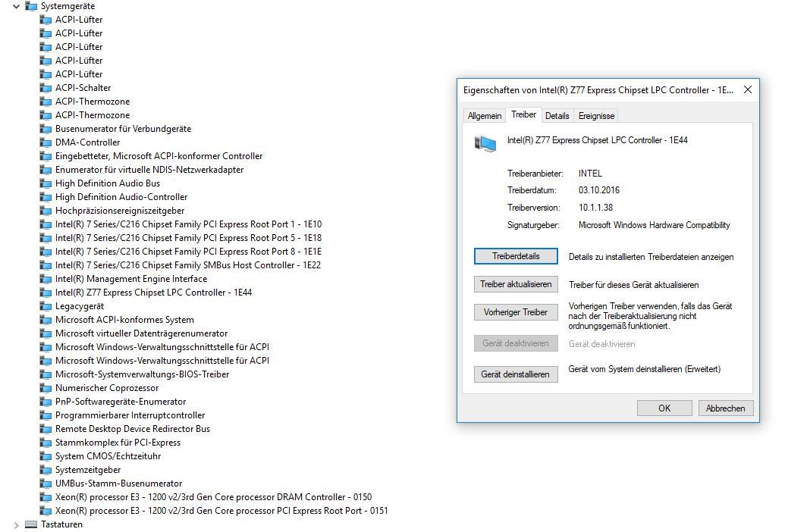Click the Microsoft ACPI-konformes System icon

click(x=46, y=320)
